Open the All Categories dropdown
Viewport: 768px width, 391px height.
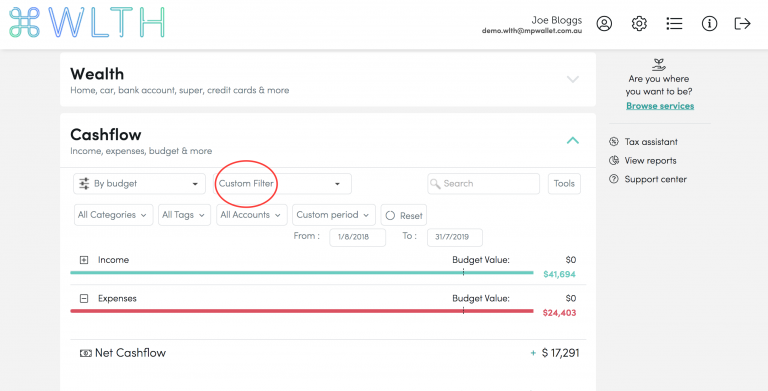(x=114, y=215)
